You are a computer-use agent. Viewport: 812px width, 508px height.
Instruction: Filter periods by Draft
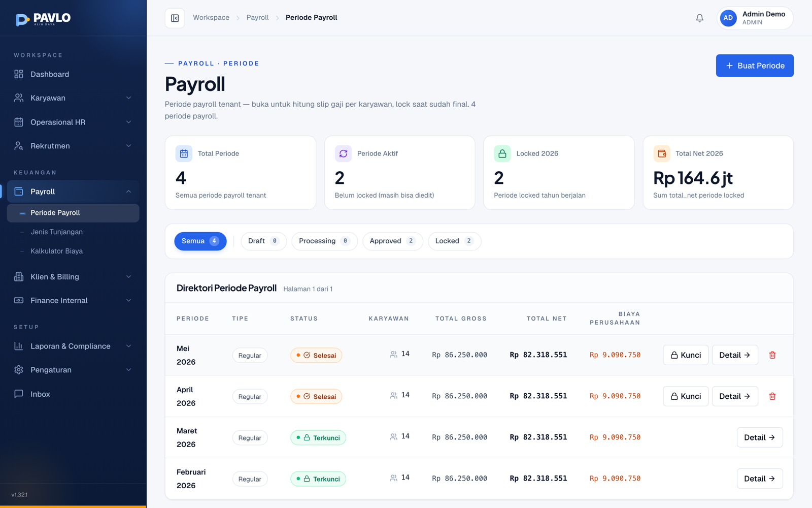coord(264,241)
